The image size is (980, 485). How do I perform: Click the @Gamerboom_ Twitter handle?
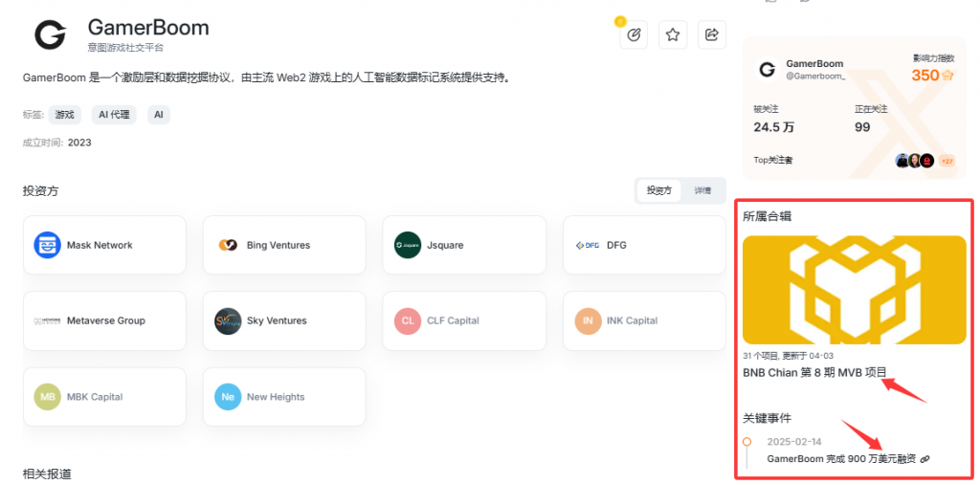pyautogui.click(x=815, y=76)
